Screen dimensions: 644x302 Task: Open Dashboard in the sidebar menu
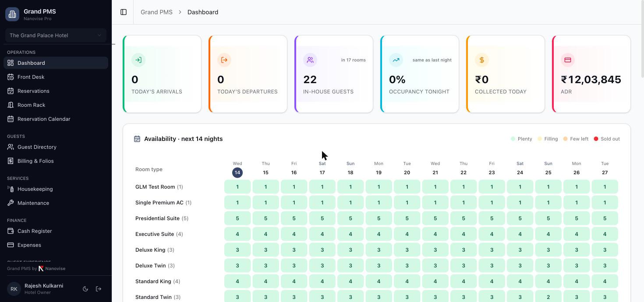tap(56, 63)
